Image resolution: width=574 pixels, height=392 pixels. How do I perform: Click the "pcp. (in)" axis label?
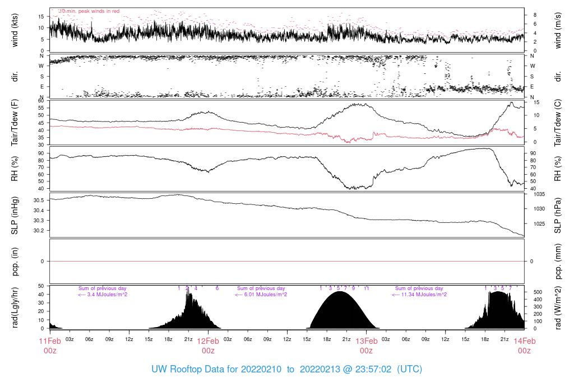15,261
